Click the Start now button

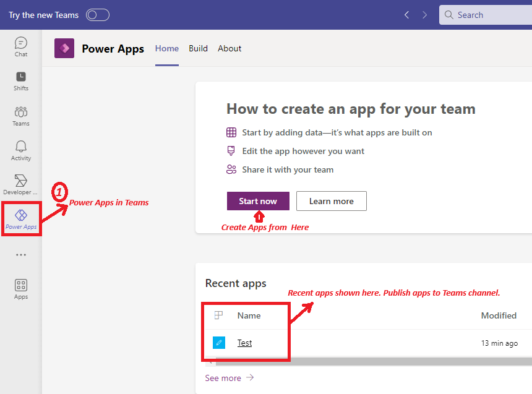click(x=258, y=201)
